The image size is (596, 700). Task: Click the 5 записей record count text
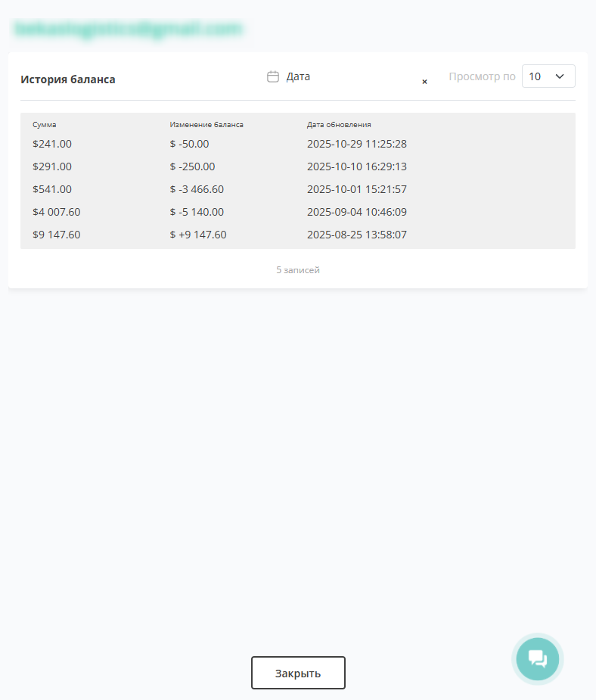298,270
